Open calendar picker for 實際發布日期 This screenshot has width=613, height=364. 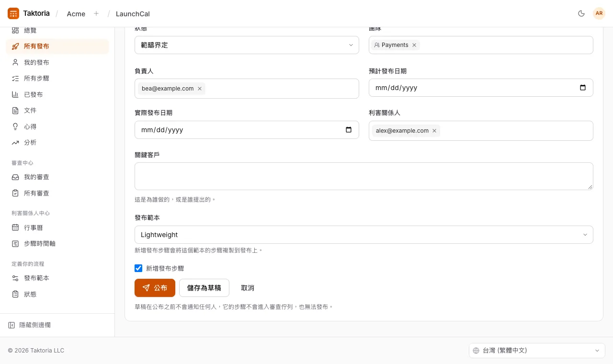coord(349,130)
